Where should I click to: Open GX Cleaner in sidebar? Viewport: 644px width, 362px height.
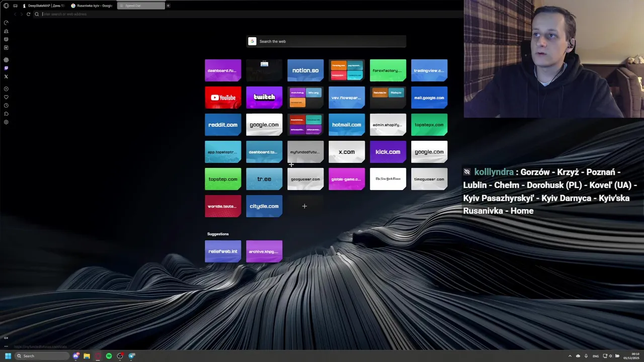tap(6, 31)
